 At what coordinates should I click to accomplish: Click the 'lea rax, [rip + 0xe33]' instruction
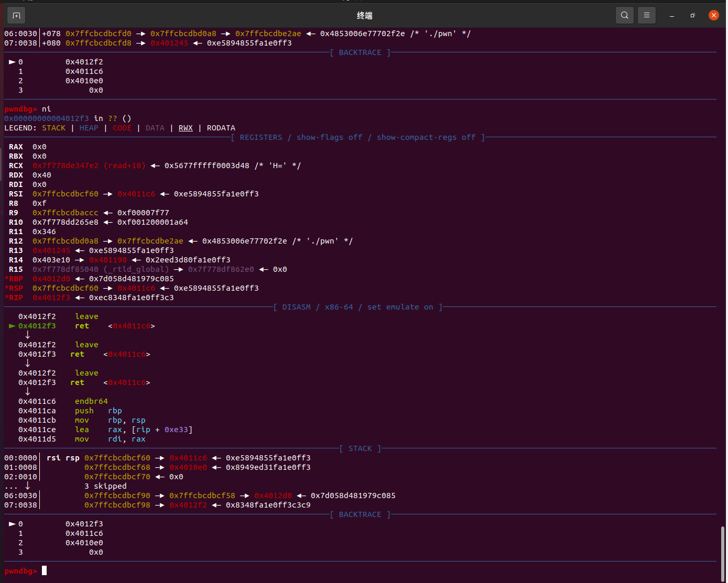(x=134, y=430)
